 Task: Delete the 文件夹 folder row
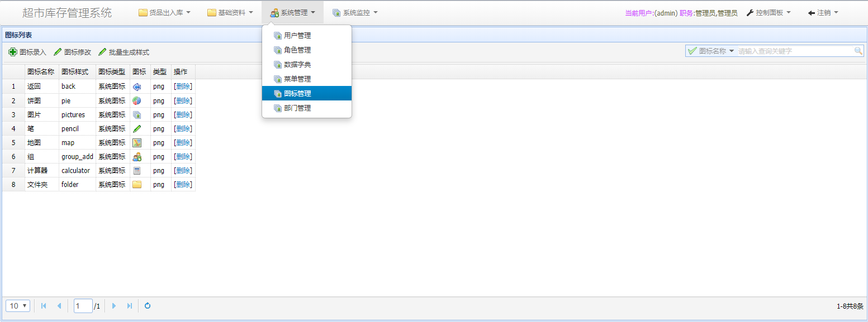pyautogui.click(x=183, y=185)
